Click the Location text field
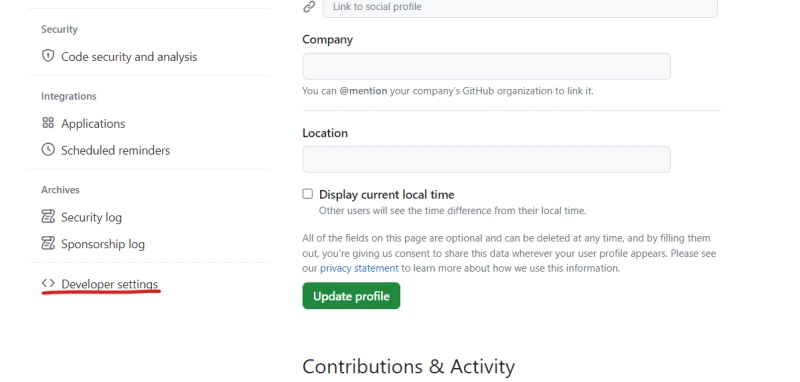The width and height of the screenshot is (800, 382). coord(486,159)
